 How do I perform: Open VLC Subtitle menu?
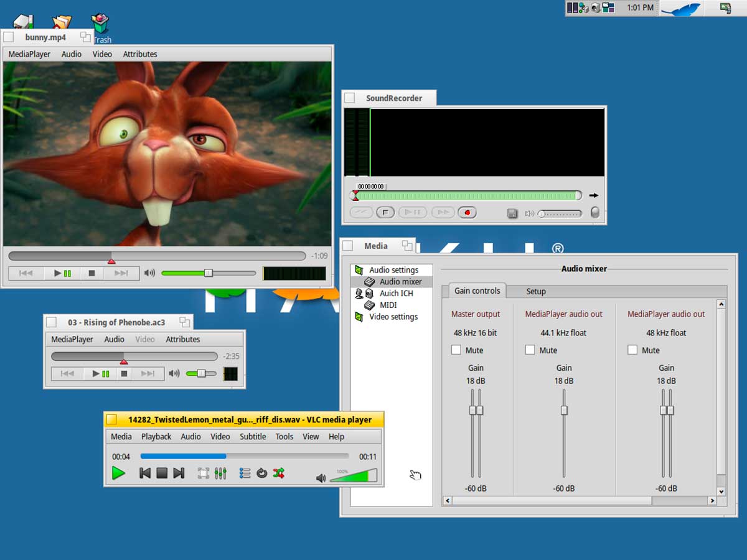pos(253,437)
